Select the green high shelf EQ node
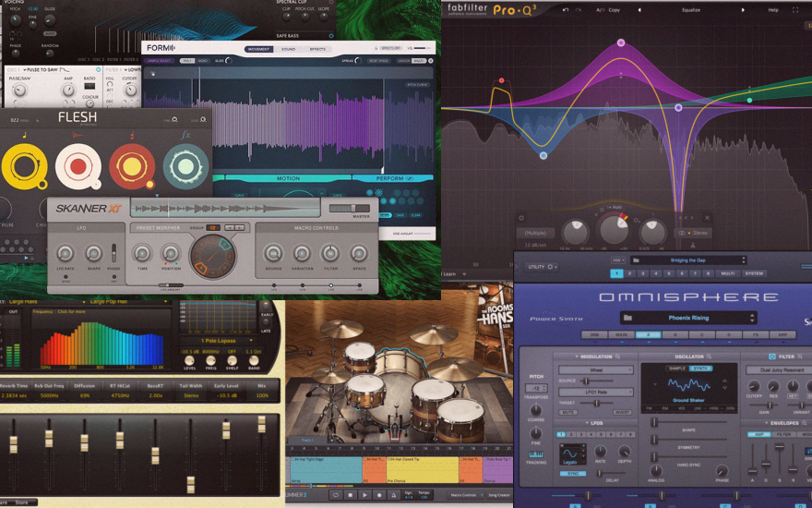Screen dimensions: 812x508 [749, 100]
